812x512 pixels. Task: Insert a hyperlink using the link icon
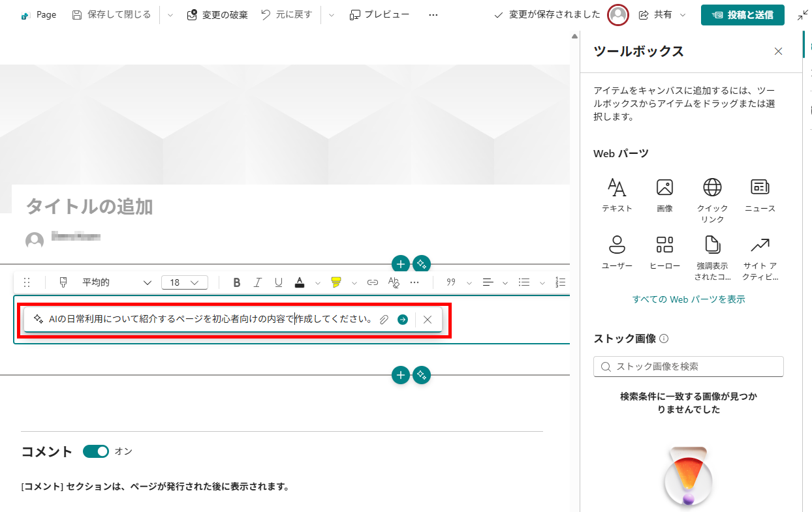(373, 282)
